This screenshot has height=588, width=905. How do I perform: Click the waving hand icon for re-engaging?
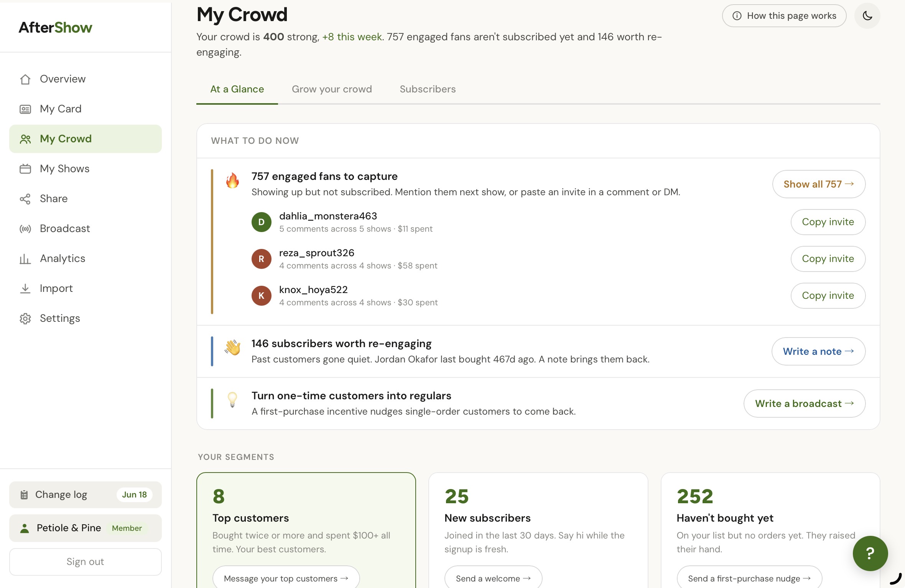[232, 348]
